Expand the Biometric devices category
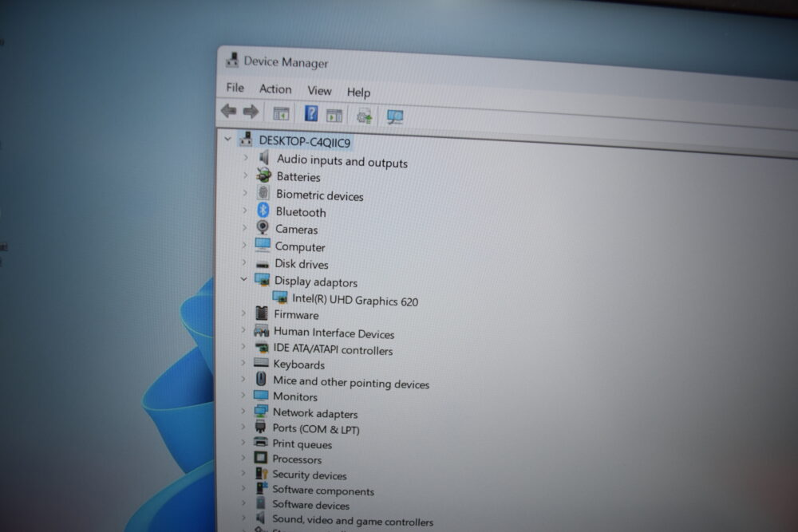This screenshot has width=798, height=532. (x=245, y=193)
